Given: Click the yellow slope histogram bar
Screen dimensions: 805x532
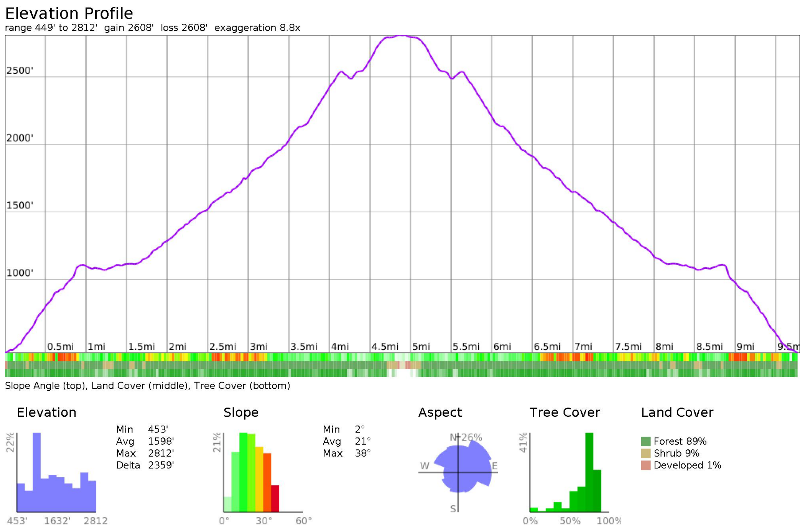Looking at the screenshot, I should (x=259, y=479).
